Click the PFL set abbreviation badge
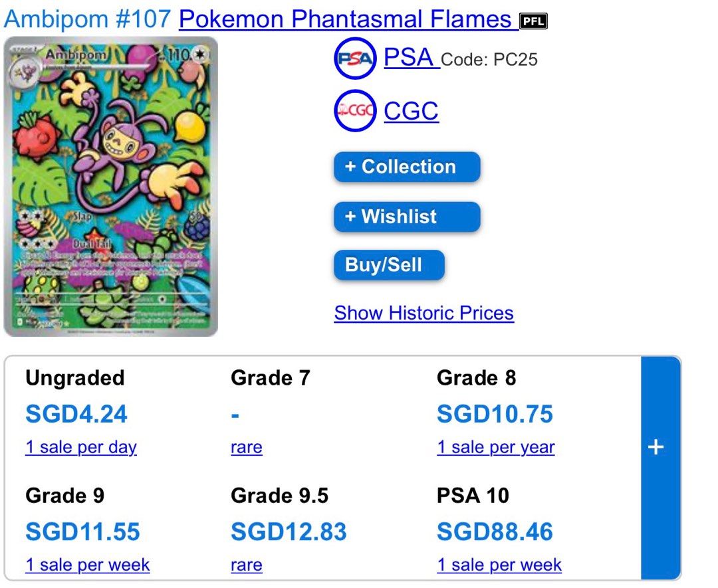 (x=534, y=21)
